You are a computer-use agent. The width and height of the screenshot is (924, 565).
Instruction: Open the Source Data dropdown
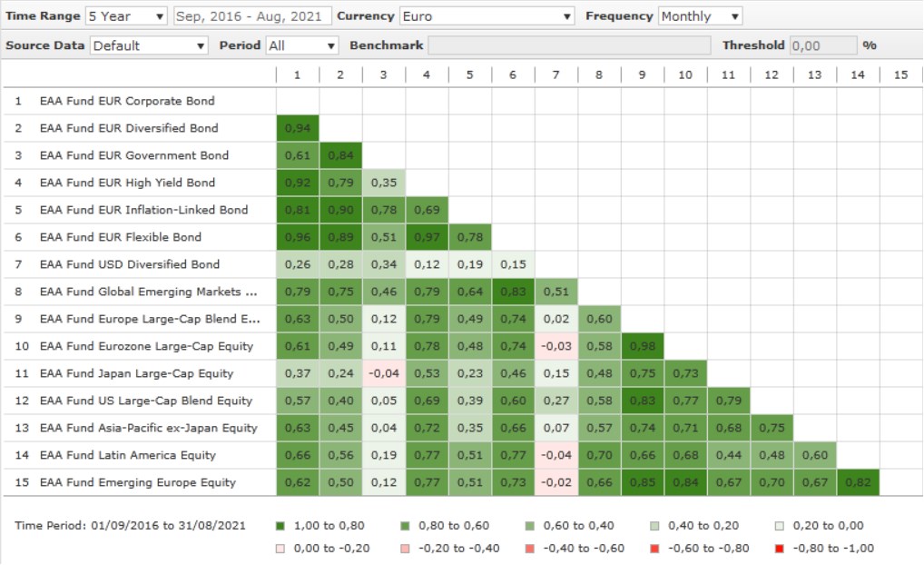[x=149, y=45]
